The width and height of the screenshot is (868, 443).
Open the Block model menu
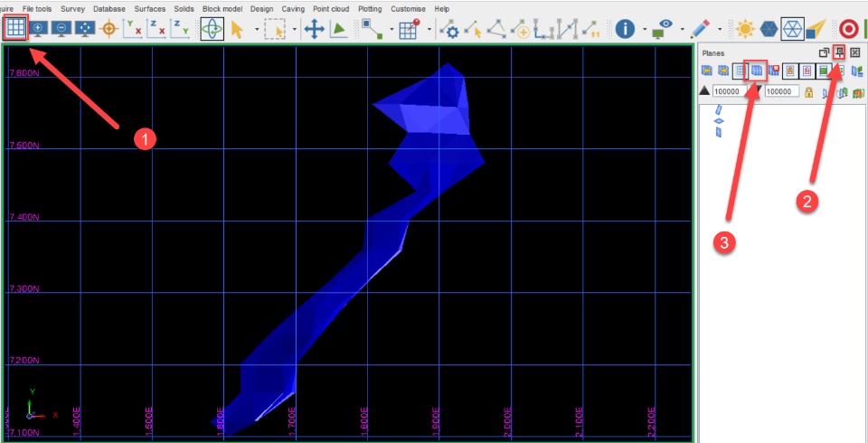pos(222,9)
